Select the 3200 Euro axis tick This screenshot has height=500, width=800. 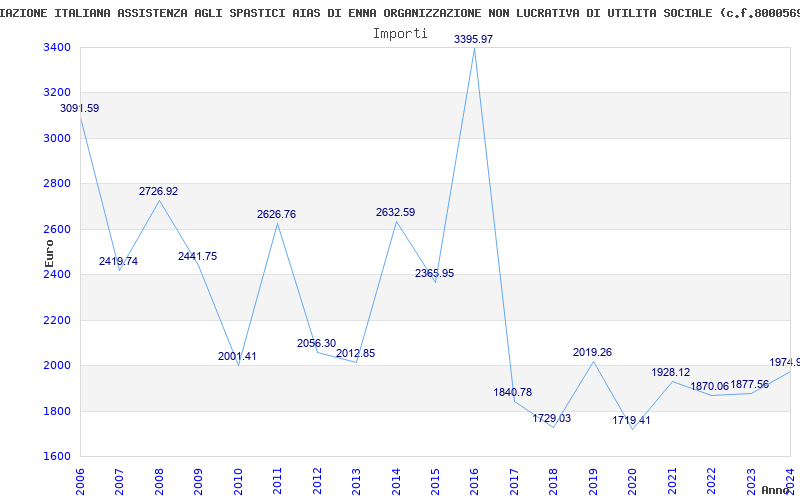[x=57, y=92]
